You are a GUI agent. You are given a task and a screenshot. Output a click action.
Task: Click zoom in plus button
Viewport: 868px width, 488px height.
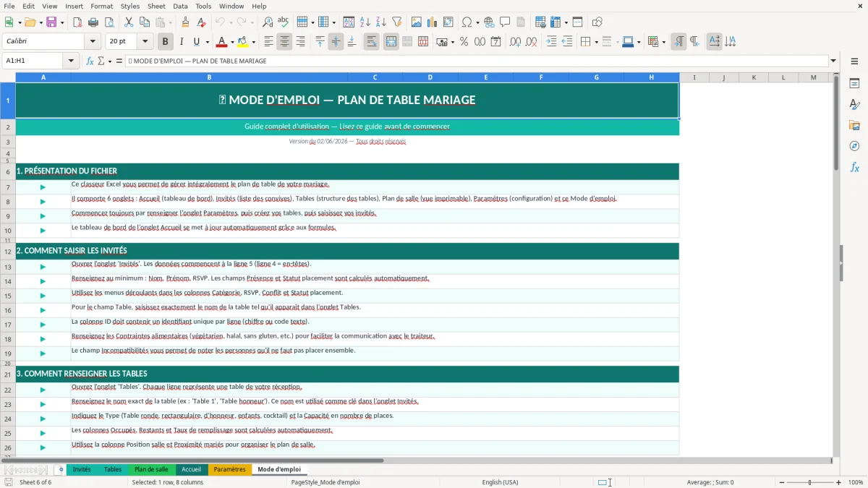[x=838, y=482]
